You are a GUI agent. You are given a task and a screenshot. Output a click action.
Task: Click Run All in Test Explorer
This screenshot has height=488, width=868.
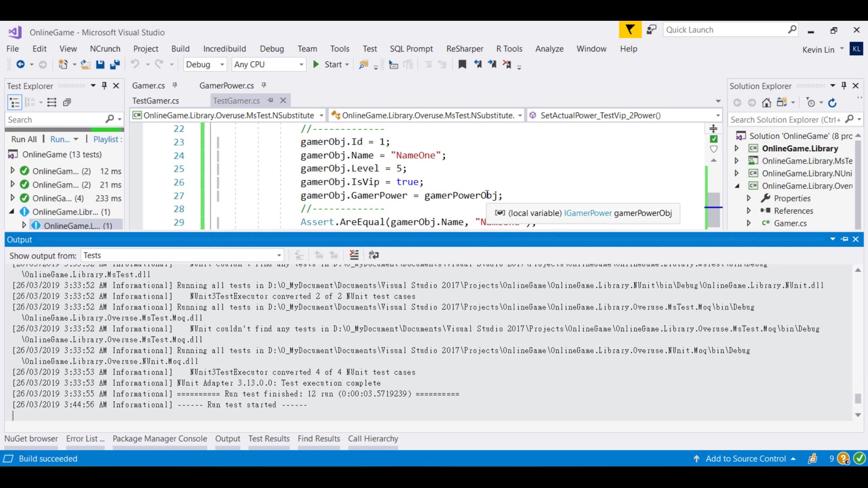pyautogui.click(x=24, y=140)
